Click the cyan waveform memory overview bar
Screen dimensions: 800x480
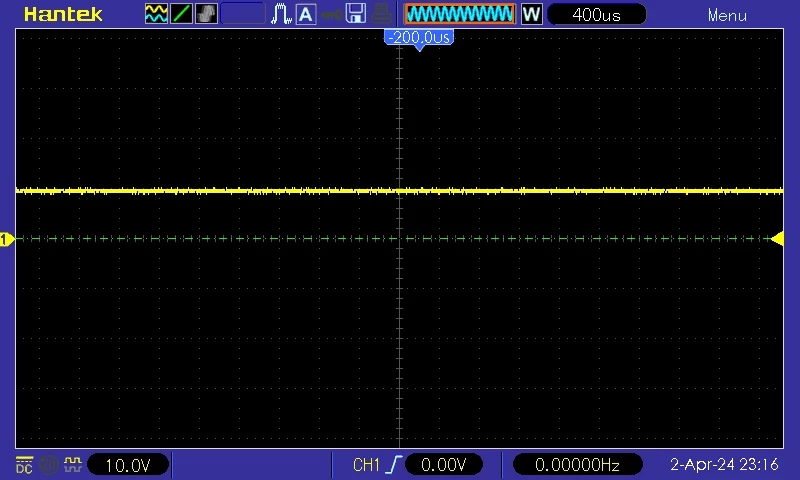[460, 14]
